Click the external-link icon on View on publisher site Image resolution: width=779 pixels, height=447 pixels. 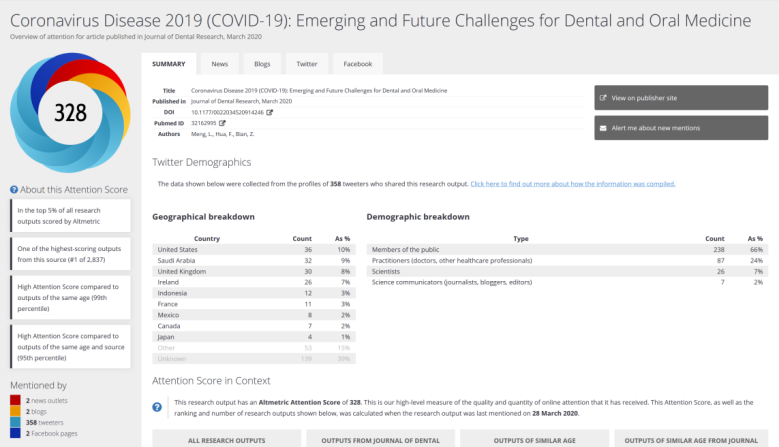602,98
